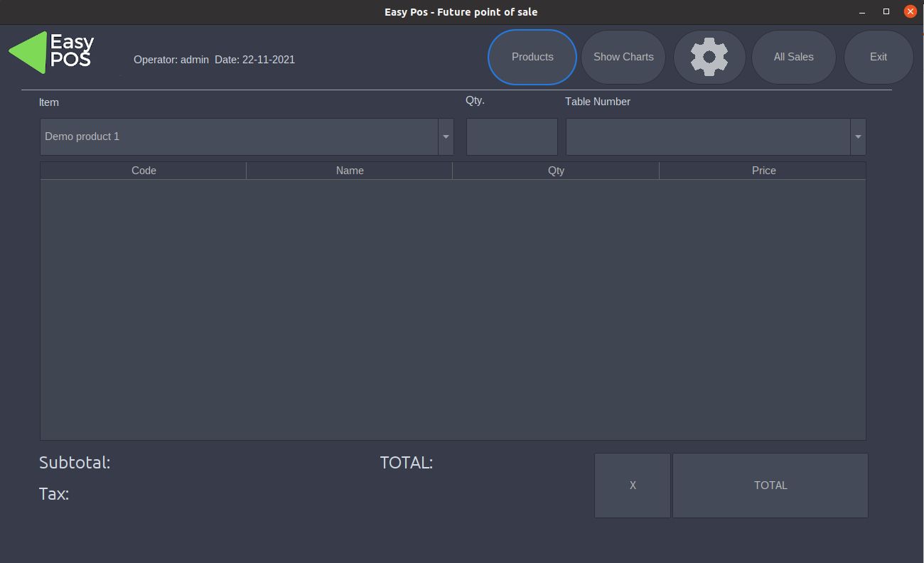The image size is (924, 563).
Task: Expand the Table Number dropdown arrow
Action: [x=858, y=136]
